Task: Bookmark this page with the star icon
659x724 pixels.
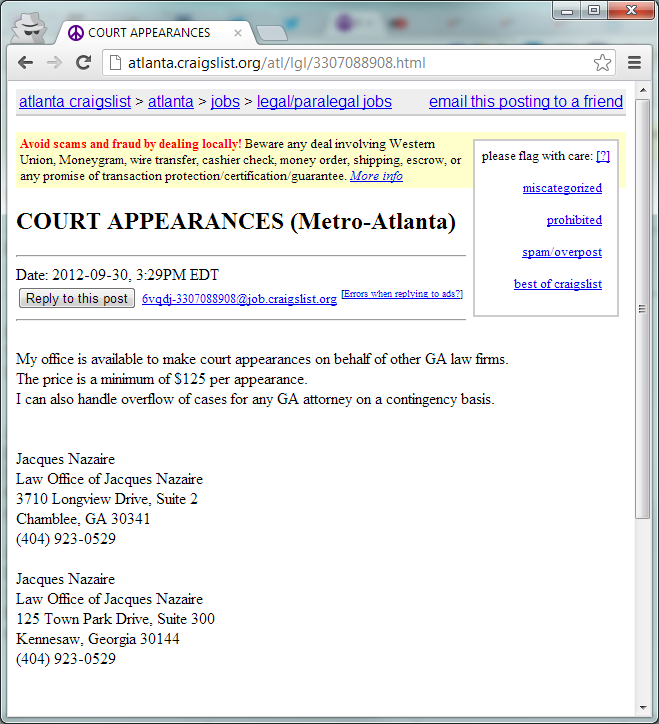Action: pyautogui.click(x=602, y=63)
